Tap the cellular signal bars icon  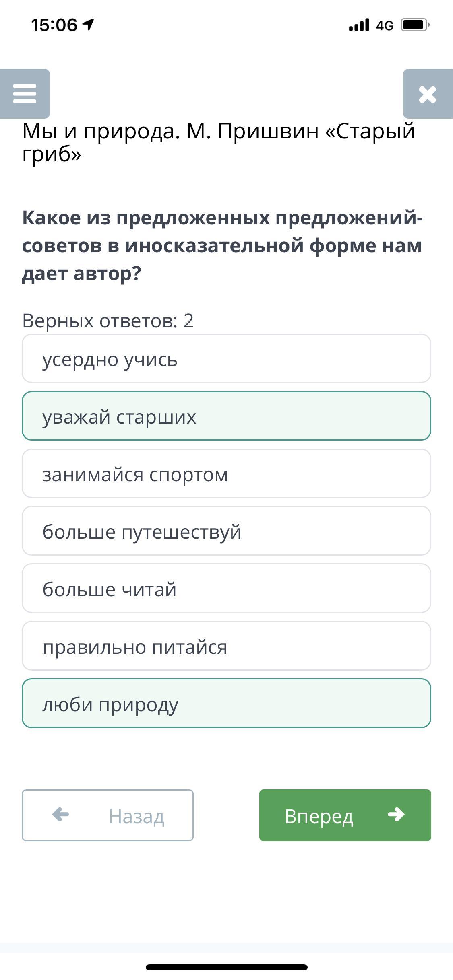pyautogui.click(x=359, y=25)
